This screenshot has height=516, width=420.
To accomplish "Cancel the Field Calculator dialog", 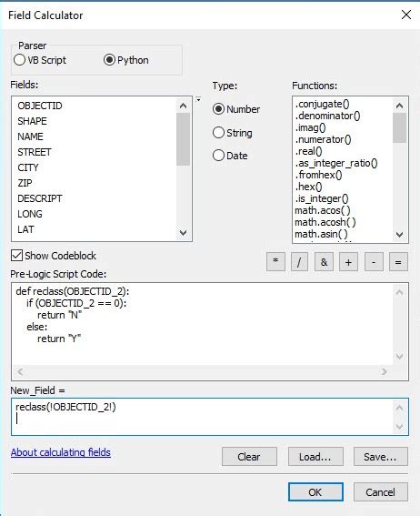I will point(381,492).
